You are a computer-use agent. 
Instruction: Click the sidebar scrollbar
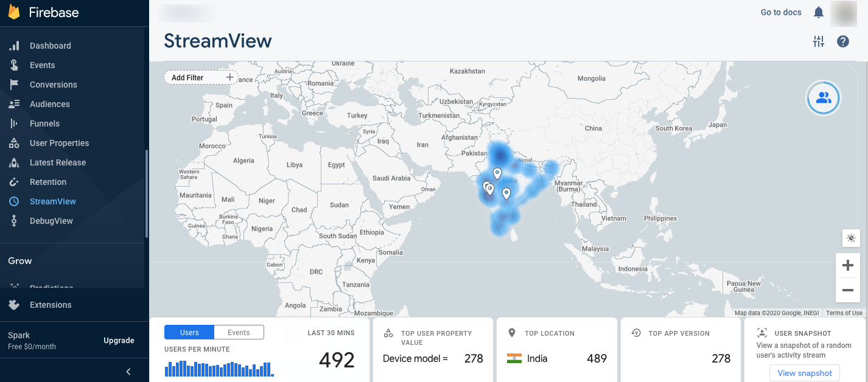pyautogui.click(x=146, y=193)
